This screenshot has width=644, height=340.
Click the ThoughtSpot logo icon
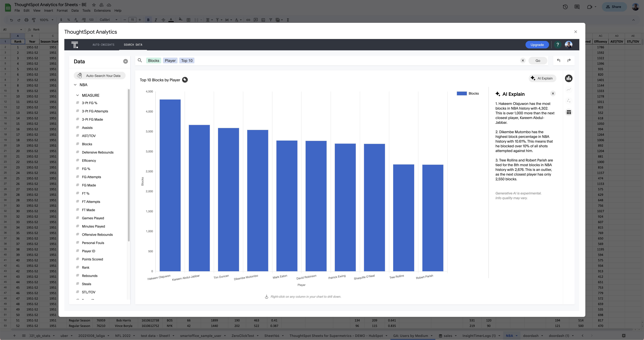click(75, 45)
